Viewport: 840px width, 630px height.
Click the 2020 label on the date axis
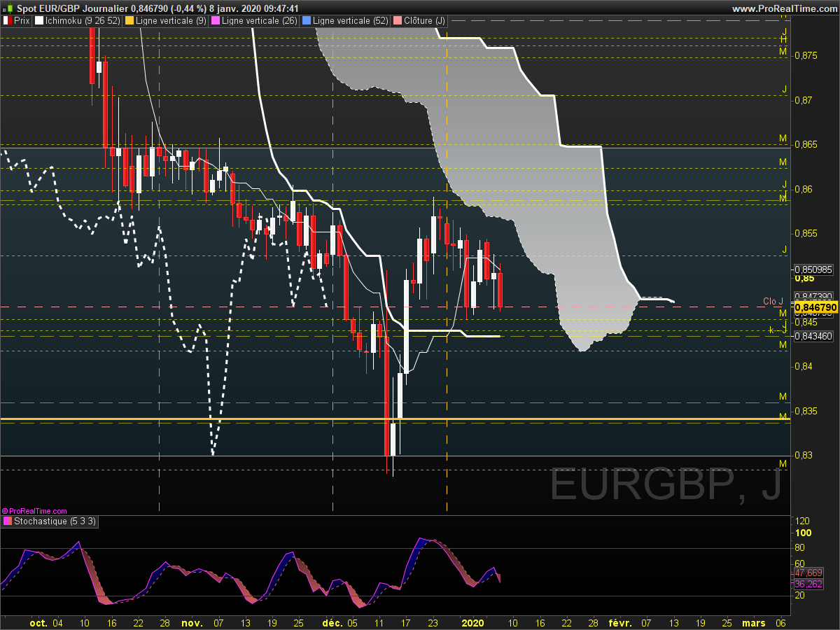click(x=474, y=623)
